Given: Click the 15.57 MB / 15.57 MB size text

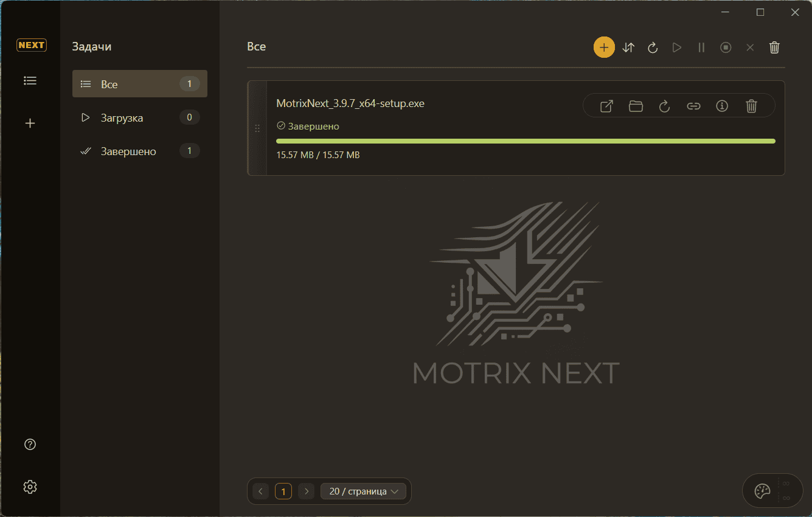Looking at the screenshot, I should point(318,155).
